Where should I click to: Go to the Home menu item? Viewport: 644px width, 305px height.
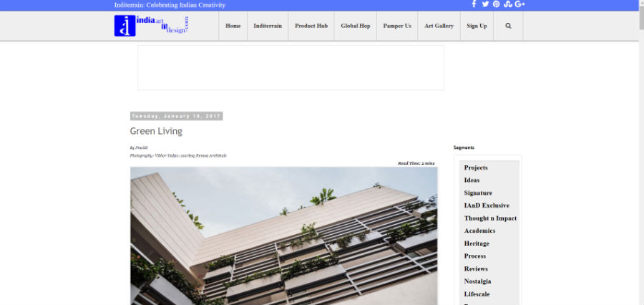pyautogui.click(x=233, y=26)
